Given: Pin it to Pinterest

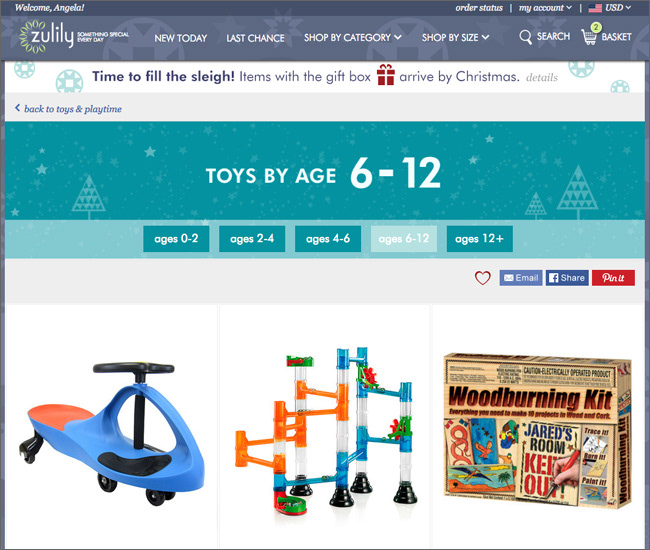Looking at the screenshot, I should point(613,278).
